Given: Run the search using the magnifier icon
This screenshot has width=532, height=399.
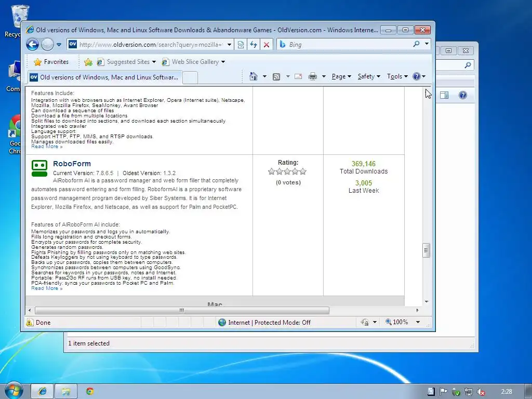Looking at the screenshot, I should pyautogui.click(x=416, y=44).
